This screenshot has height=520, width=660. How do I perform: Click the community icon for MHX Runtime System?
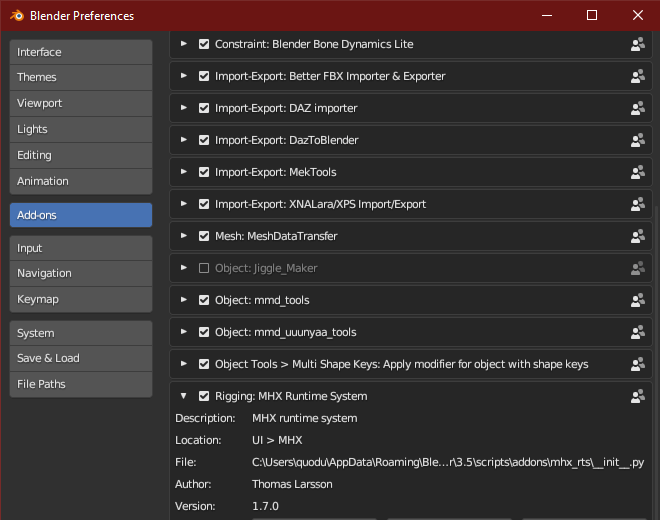click(x=637, y=396)
